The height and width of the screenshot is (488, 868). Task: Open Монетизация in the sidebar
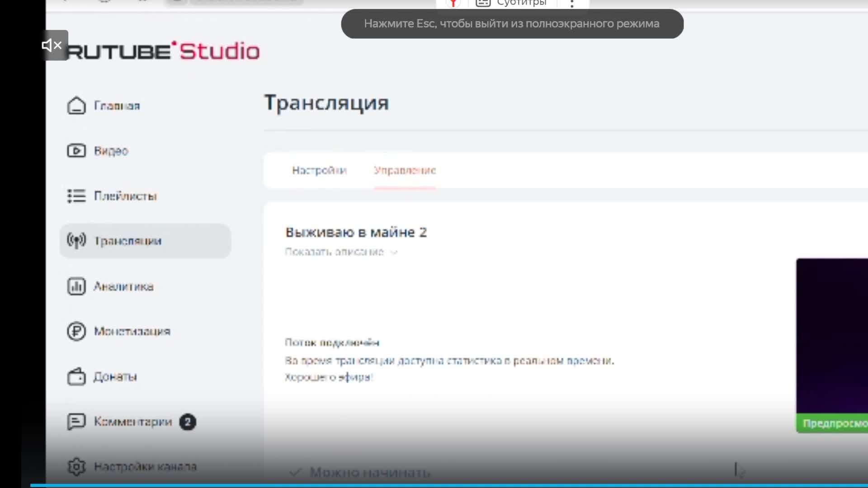(132, 331)
